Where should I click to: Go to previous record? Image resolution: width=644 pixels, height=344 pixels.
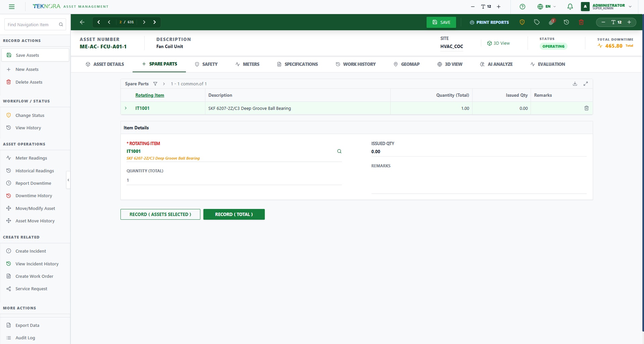109,22
